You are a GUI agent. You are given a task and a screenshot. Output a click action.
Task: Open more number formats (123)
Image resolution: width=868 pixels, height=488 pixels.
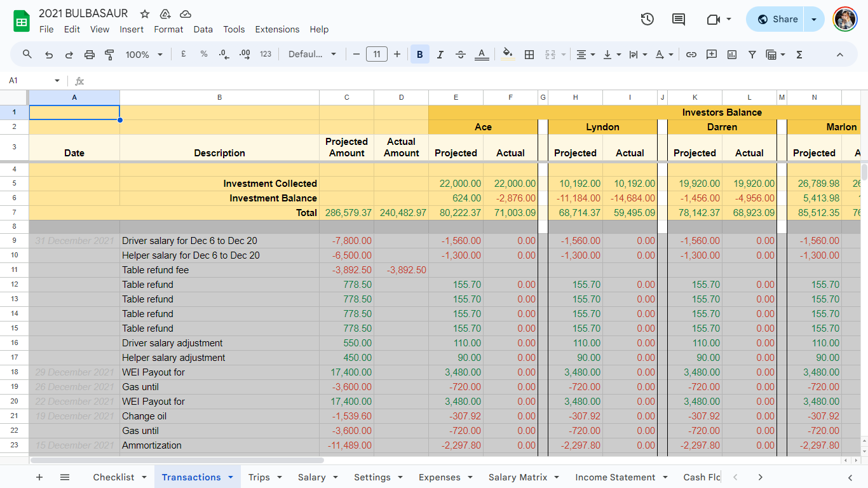(266, 55)
